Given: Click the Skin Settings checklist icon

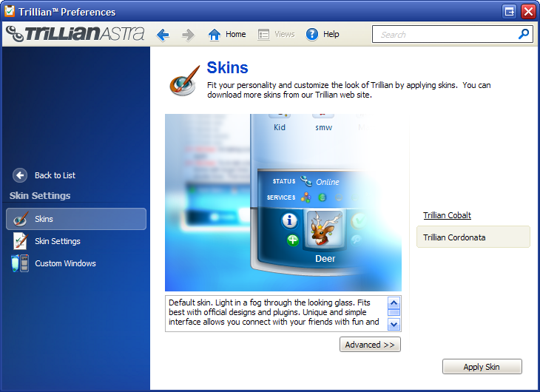Looking at the screenshot, I should [20, 241].
